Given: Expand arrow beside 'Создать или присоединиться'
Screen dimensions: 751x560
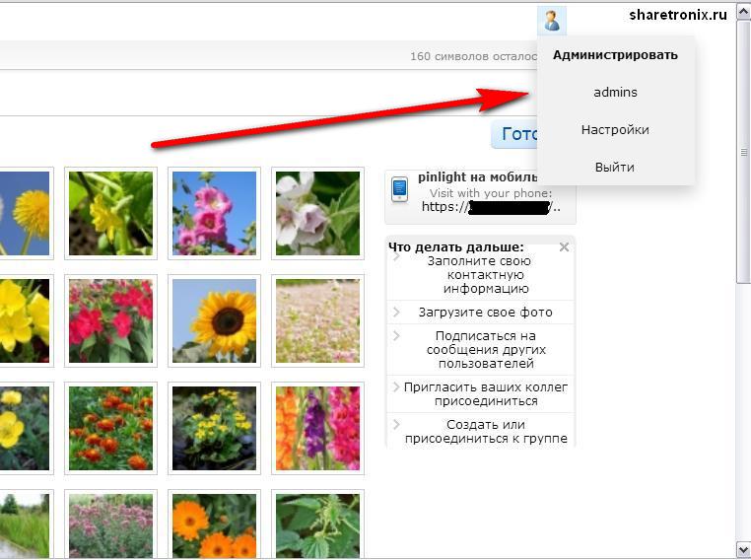Looking at the screenshot, I should 396,424.
